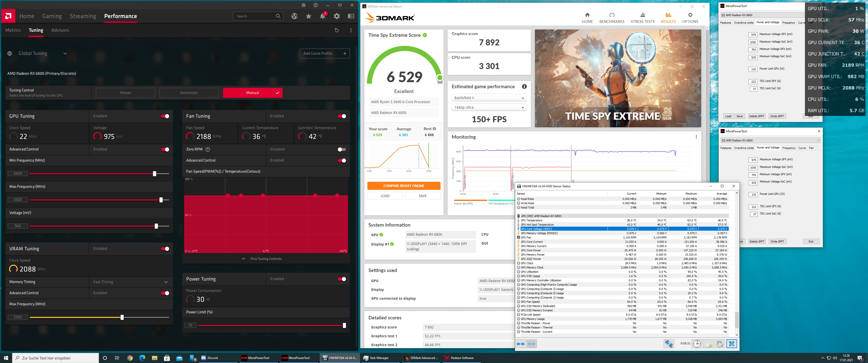Screen dimensions: 868x363
Task: Open the 1440p Ultra resolution dropdown
Action: [489, 107]
